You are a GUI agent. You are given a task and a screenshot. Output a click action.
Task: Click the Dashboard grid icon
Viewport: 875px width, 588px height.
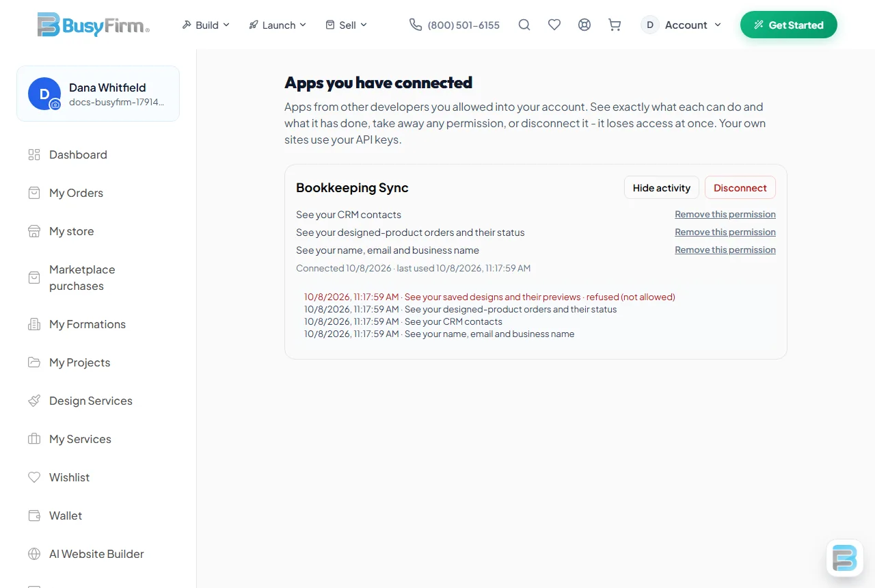point(34,155)
